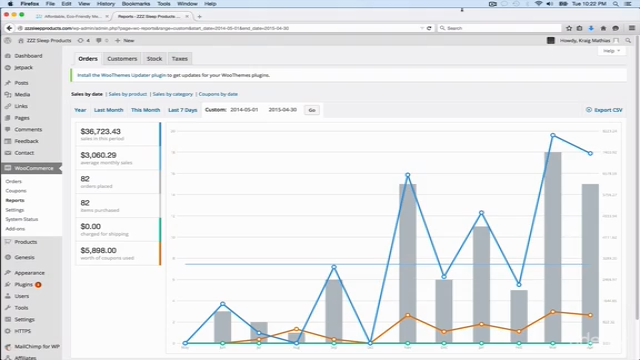Switch to the Orders report tab
The image size is (640, 360).
(x=88, y=59)
